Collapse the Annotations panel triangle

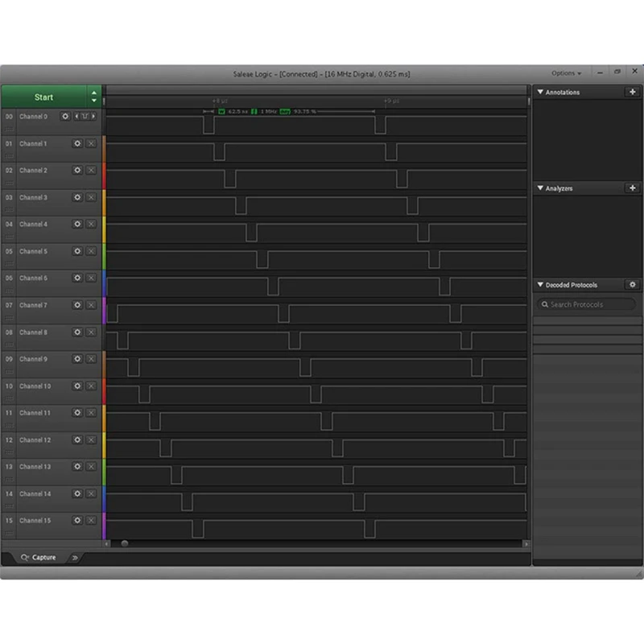(540, 92)
